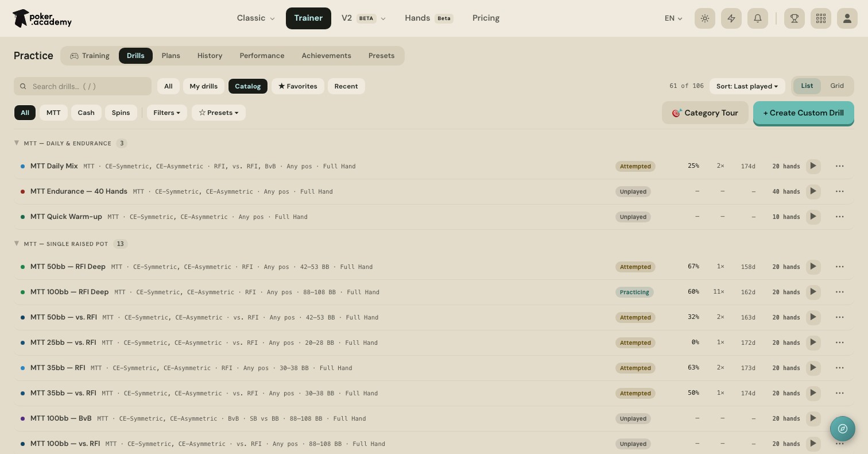Screen dimensions: 868x454
Task: Play the MTT 50bb — RFI Deep drill
Action: pyautogui.click(x=813, y=267)
